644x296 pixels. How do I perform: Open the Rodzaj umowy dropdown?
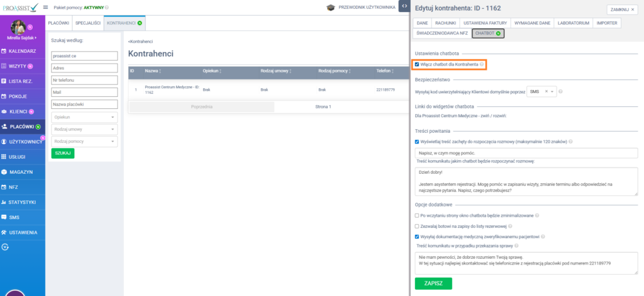[84, 129]
